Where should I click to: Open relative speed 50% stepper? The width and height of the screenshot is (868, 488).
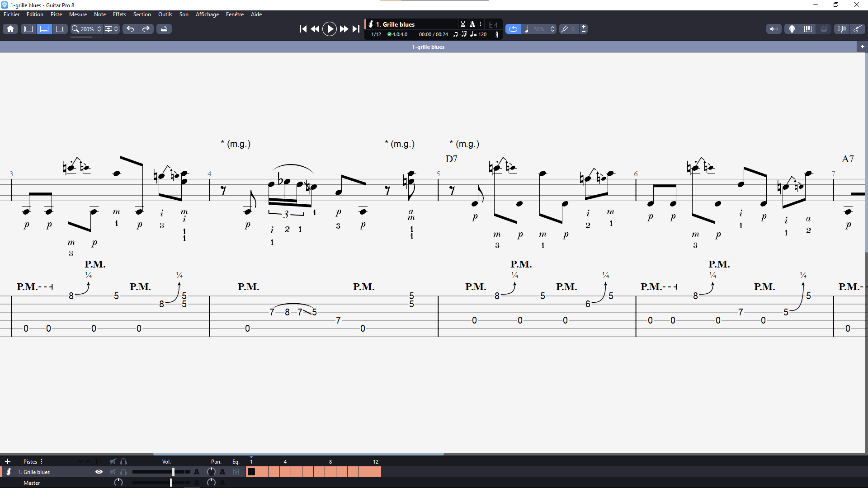pyautogui.click(x=552, y=29)
